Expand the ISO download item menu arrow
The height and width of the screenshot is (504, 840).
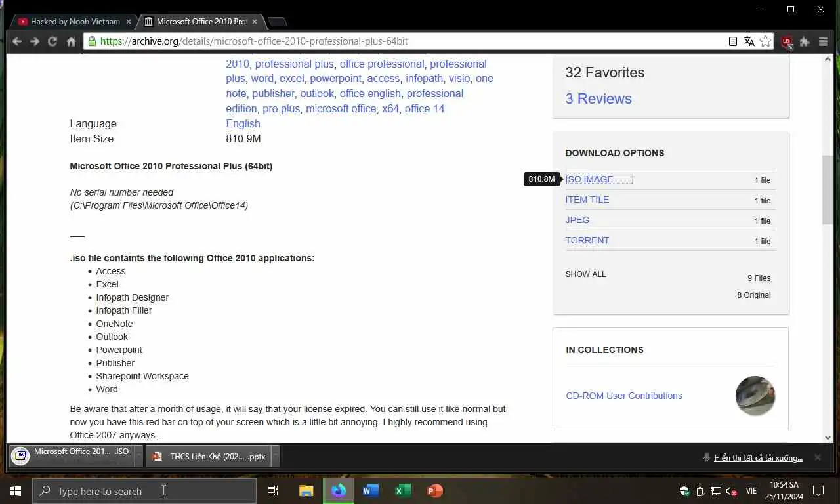(138, 456)
